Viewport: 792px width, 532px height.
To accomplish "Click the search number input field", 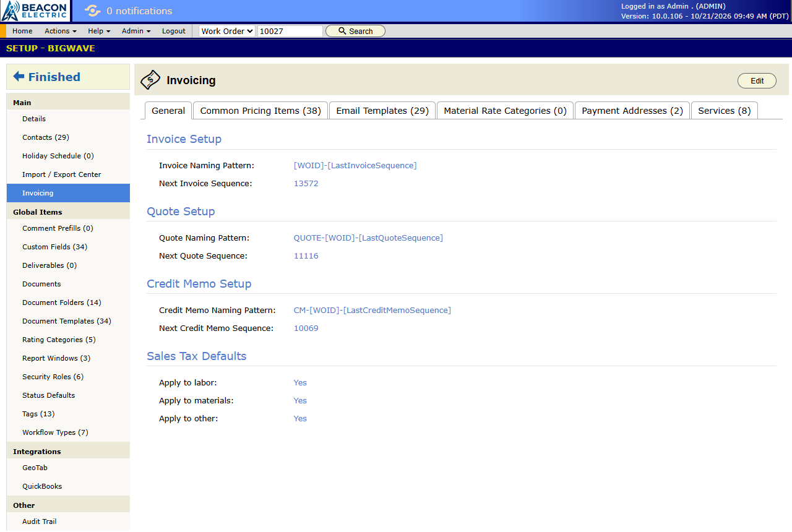I will pos(290,31).
